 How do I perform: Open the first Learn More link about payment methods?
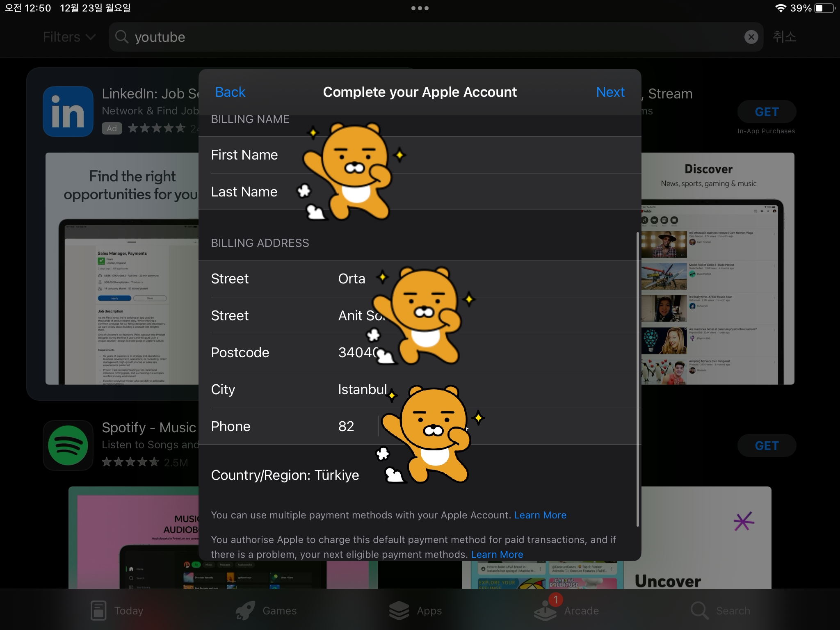click(x=540, y=515)
